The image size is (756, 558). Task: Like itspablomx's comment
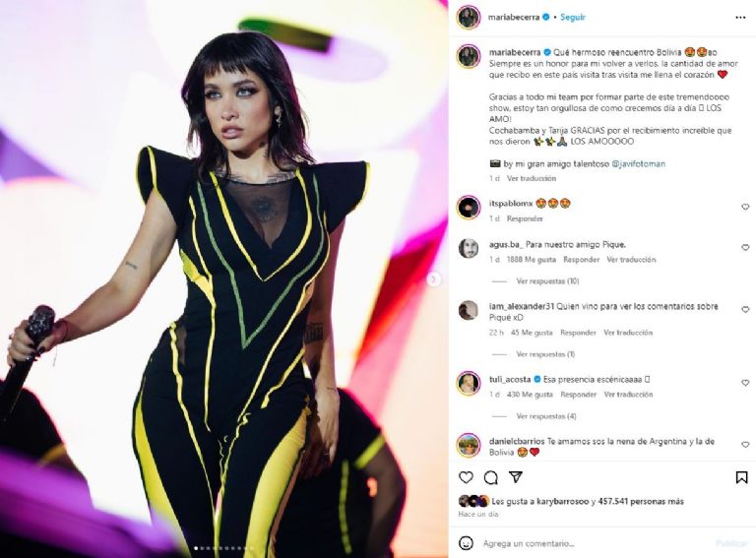click(x=745, y=207)
